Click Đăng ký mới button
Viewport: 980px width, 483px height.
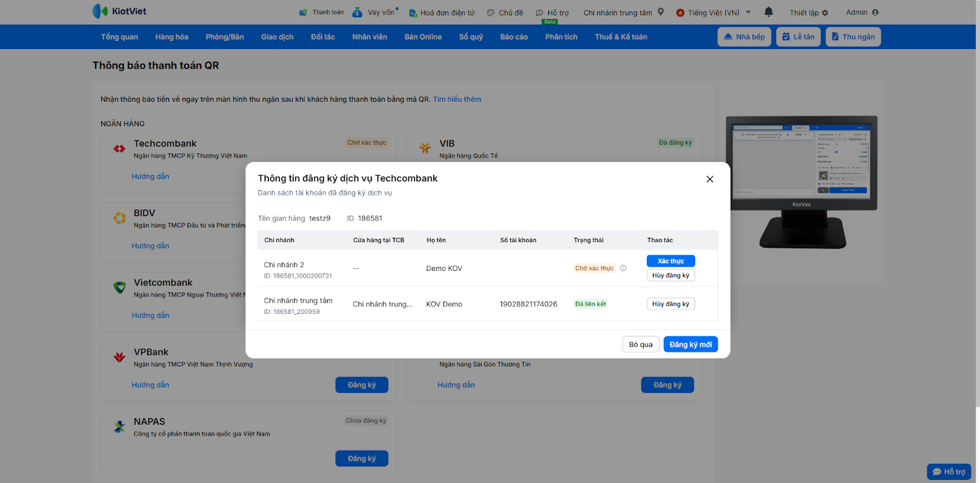tap(690, 344)
